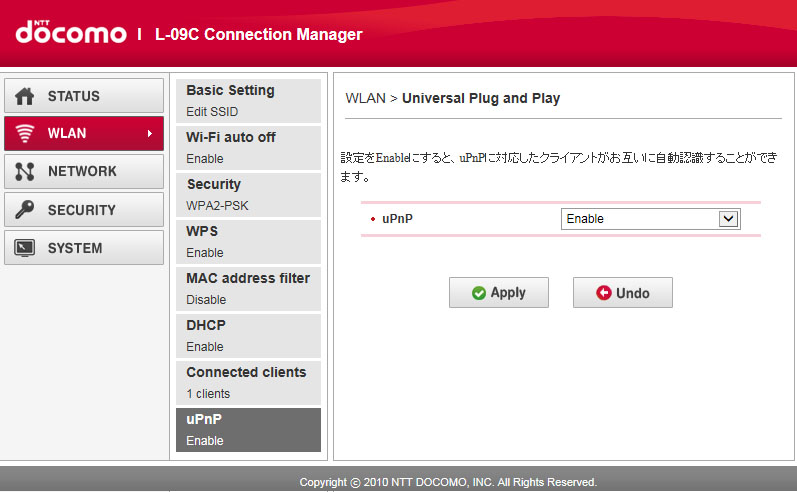Click the house icon next to STATUS
Image resolution: width=797 pixels, height=492 pixels.
pos(26,97)
